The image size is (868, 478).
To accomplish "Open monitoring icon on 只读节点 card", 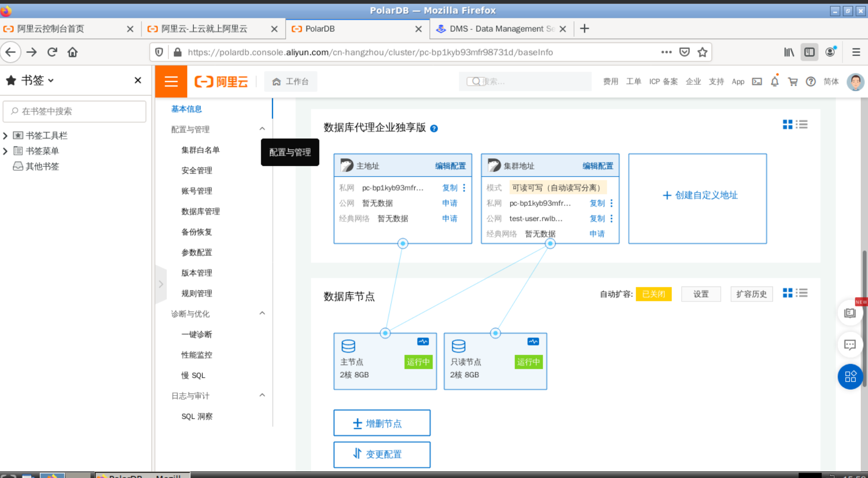I will click(x=533, y=341).
